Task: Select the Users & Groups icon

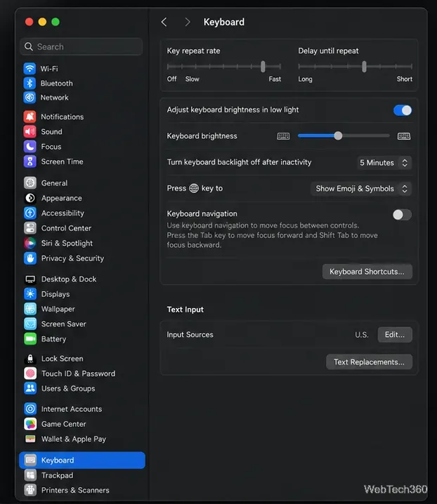Action: [x=30, y=388]
